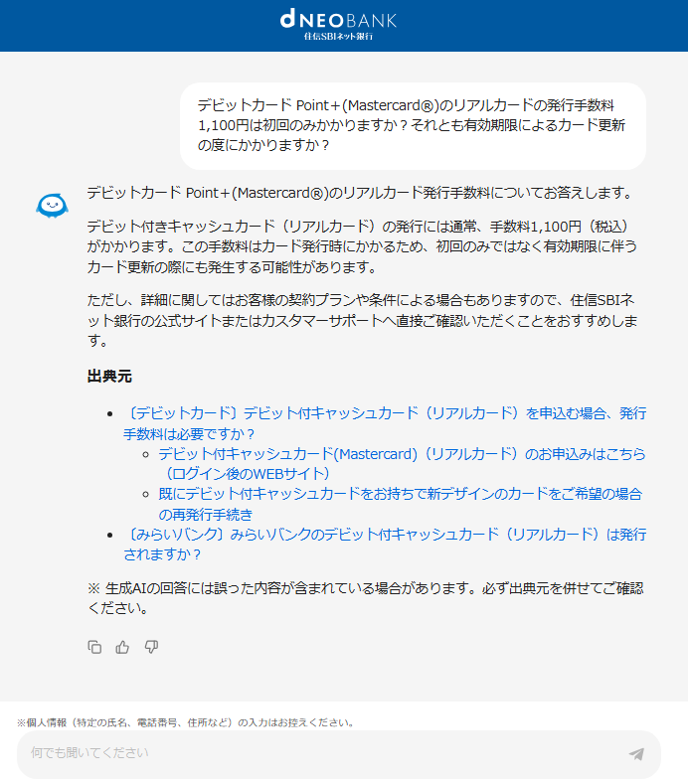Open link デビット付キャッシュカード(Mastercard)のお申込みはこちら

tap(402, 463)
